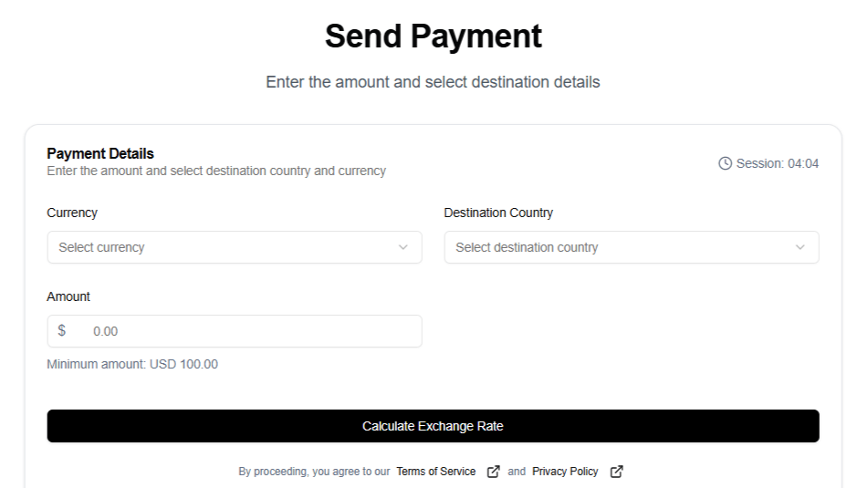Click the Destination Country field label
The image size is (868, 488).
coord(498,213)
